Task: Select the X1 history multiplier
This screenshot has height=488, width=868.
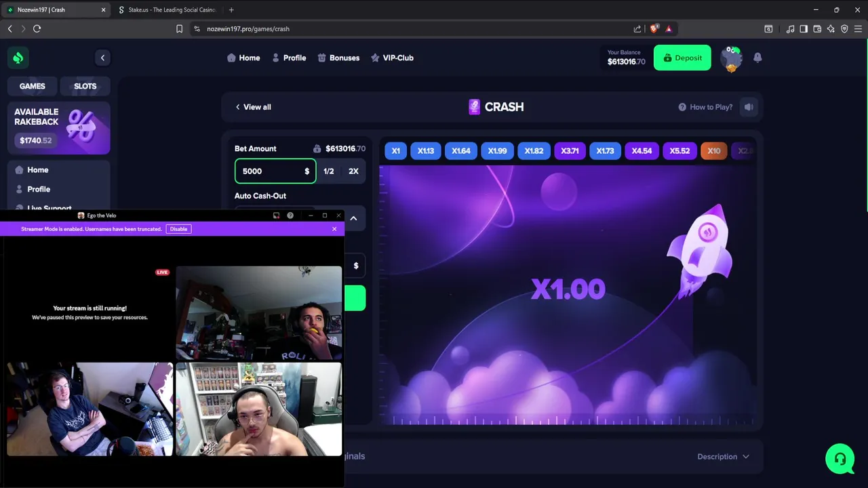Action: (x=395, y=151)
